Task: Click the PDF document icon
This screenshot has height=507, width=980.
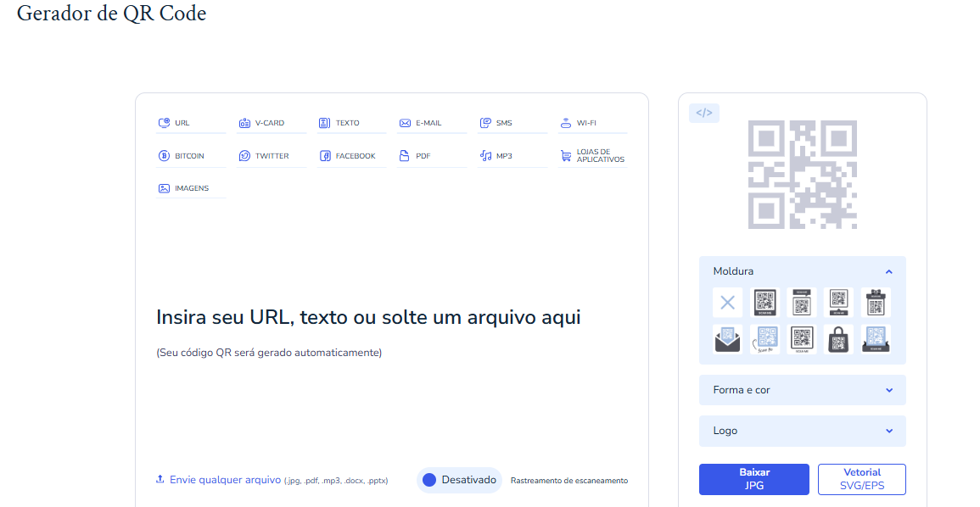Action: [405, 155]
